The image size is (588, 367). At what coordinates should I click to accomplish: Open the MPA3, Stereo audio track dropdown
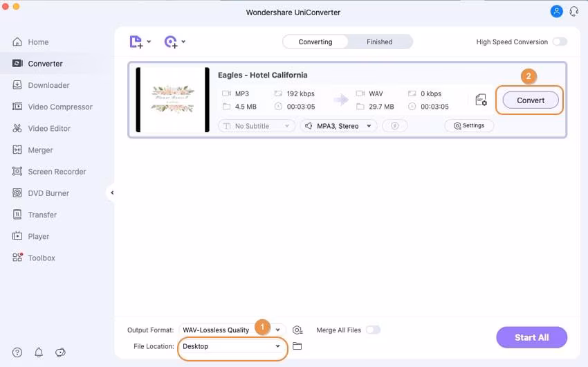[339, 126]
